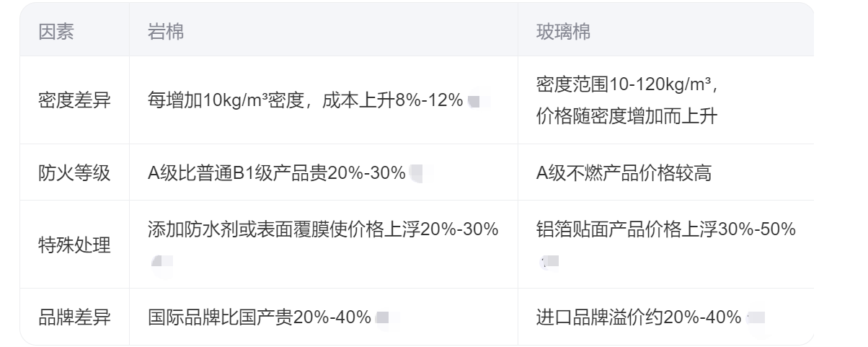Click the 密度范围10-120kg/m³ cell text
The width and height of the screenshot is (868, 347).
tap(626, 85)
